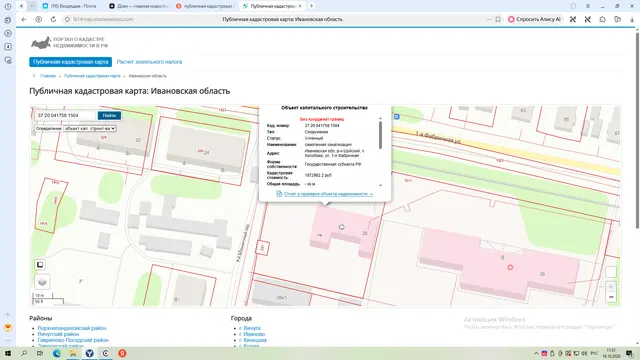Expand the tab list chevron in tab strip
This screenshot has height=360, width=640.
(32, 6)
